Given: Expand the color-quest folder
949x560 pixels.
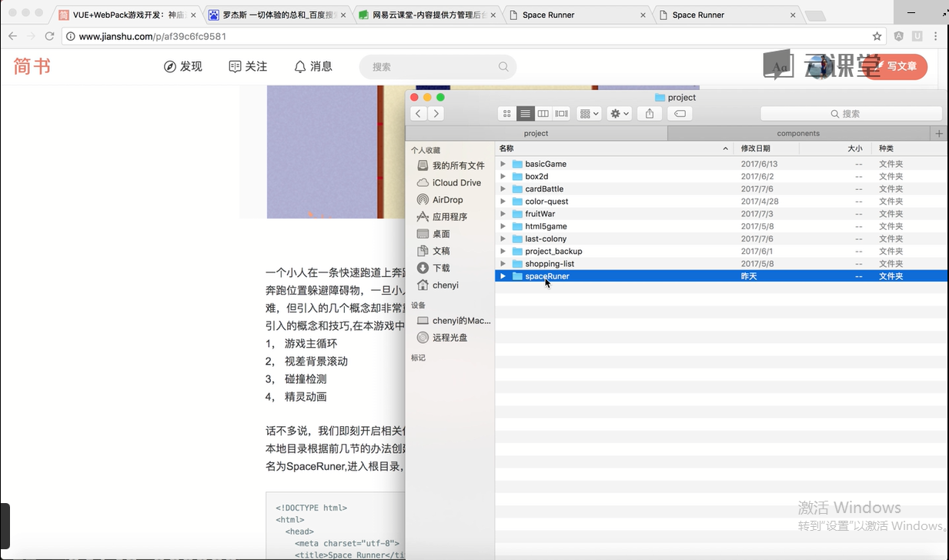Looking at the screenshot, I should pos(503,202).
